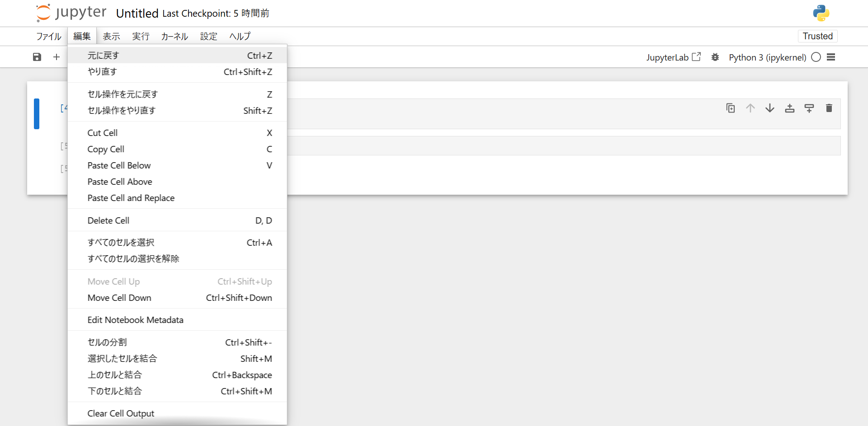Rename the notebook by clicking Untitled

[x=137, y=13]
